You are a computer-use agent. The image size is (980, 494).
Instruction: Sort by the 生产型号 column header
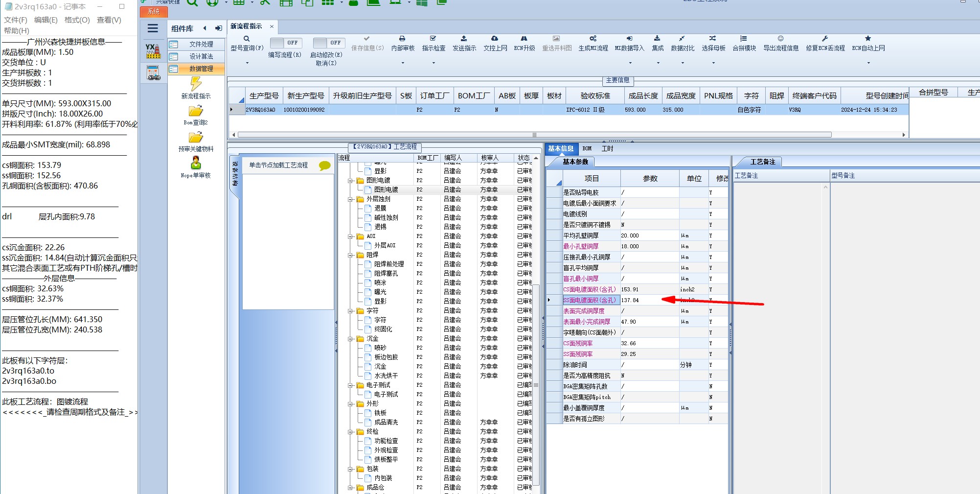[264, 96]
